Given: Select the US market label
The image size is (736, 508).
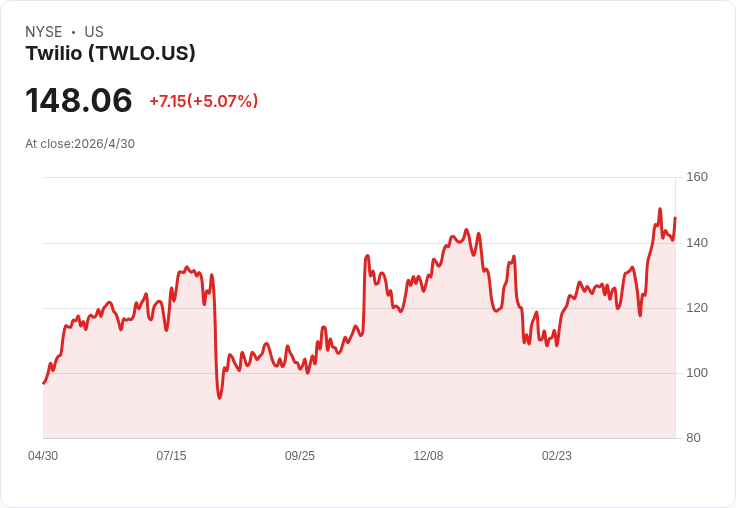Looking at the screenshot, I should 94,32.
